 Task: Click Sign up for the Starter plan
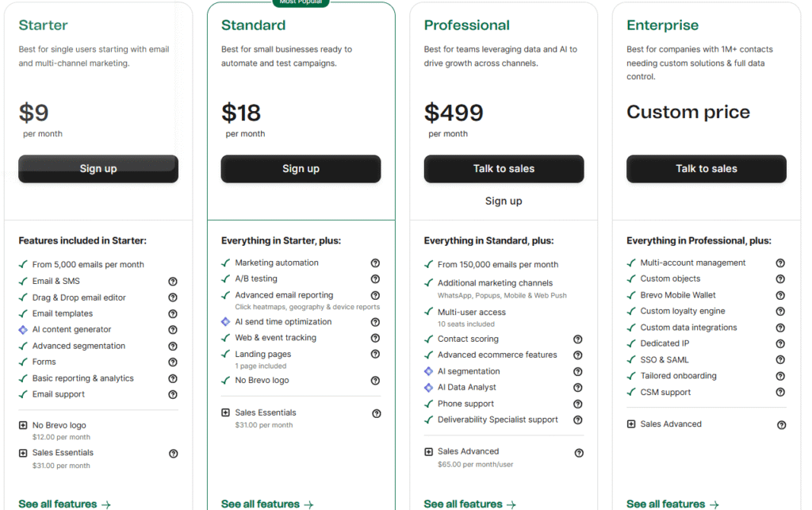pyautogui.click(x=98, y=169)
